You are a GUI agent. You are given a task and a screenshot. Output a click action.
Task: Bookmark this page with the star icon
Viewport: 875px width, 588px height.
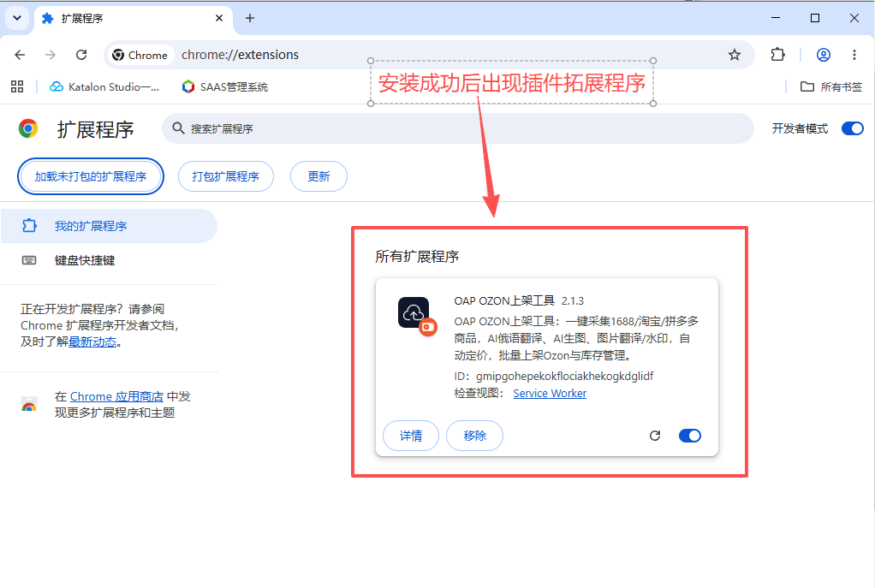735,55
